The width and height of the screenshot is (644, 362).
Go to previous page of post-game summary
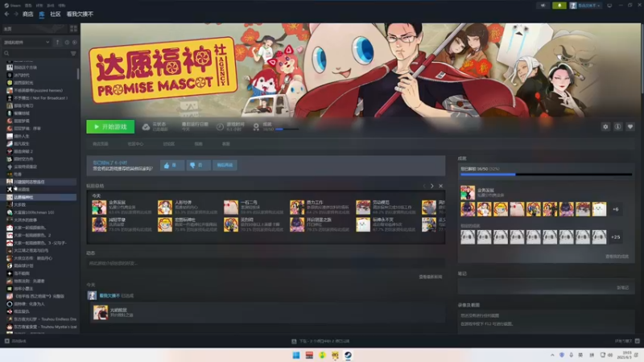[x=424, y=186]
